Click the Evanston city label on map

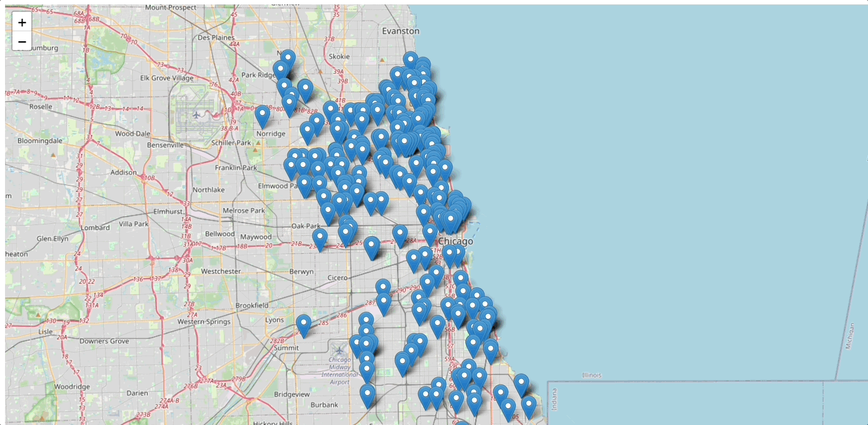point(401,31)
